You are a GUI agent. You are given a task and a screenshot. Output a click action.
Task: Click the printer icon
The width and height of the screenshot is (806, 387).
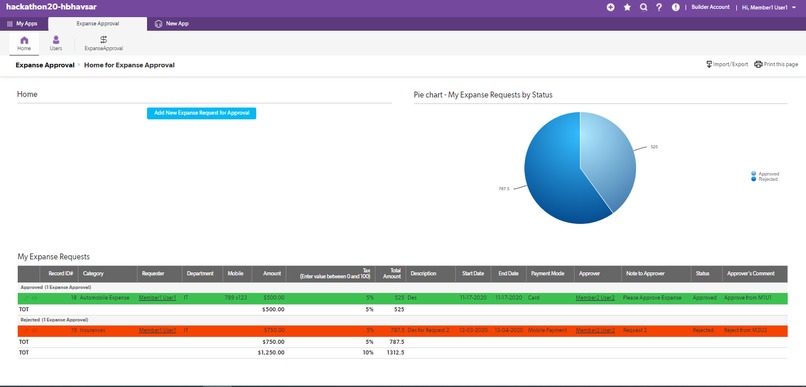pyautogui.click(x=758, y=64)
